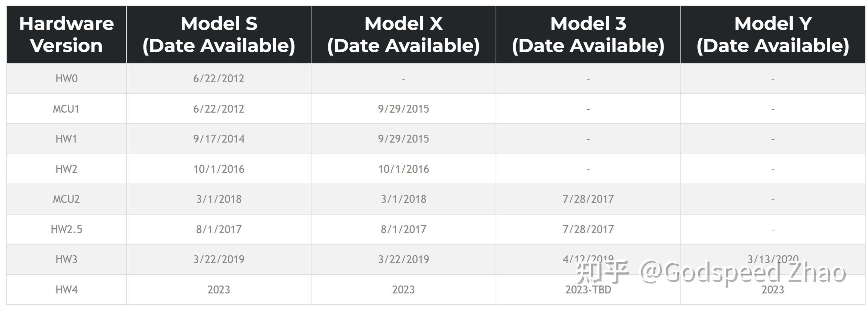Select the MCU2 row label
This screenshot has height=311, width=868.
click(x=66, y=199)
